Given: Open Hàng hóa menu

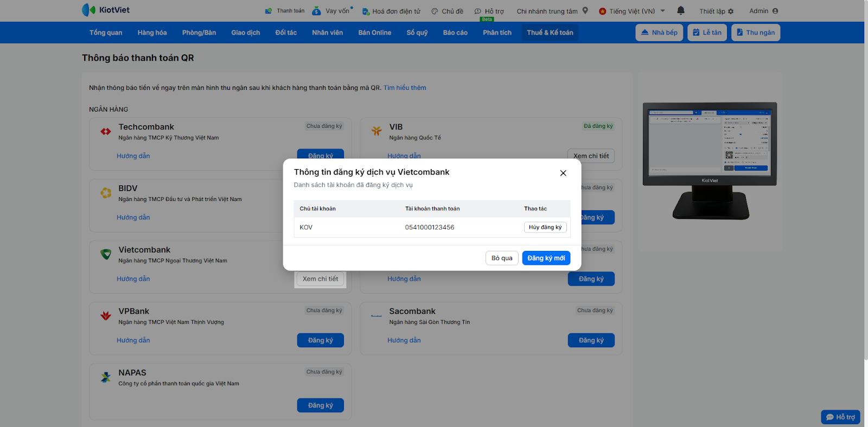Looking at the screenshot, I should (152, 33).
